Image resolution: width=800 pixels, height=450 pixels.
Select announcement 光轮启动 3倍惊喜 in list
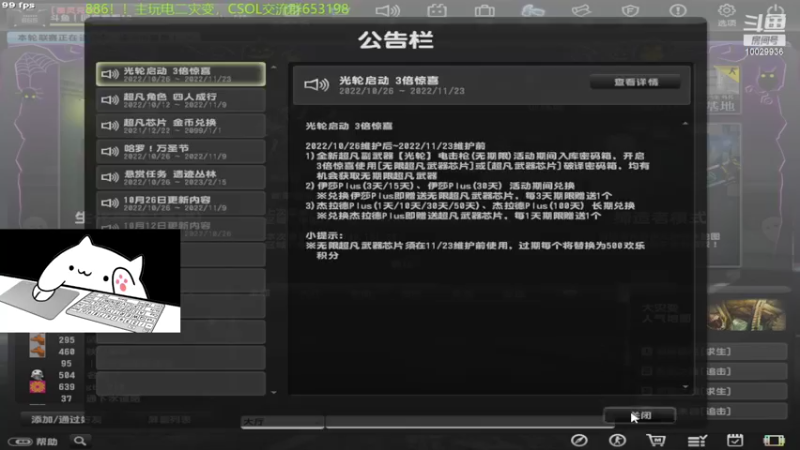[x=181, y=74]
